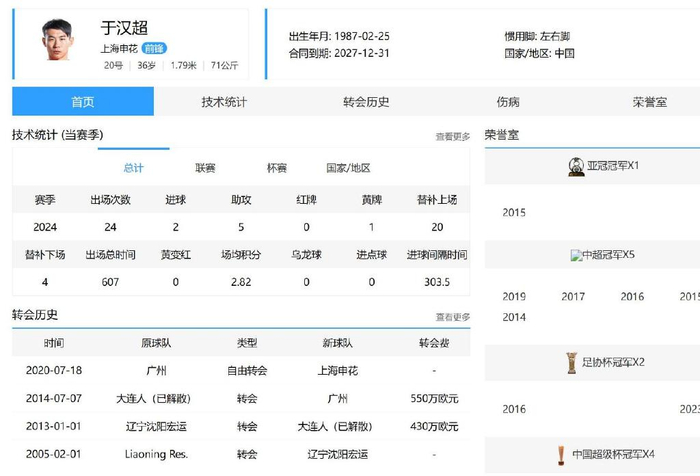
Task: Click the 前锋 position badge
Action: tap(154, 48)
